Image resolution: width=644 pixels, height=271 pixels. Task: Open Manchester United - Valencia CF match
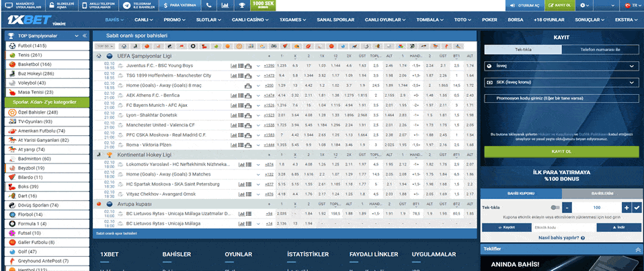coord(161,125)
